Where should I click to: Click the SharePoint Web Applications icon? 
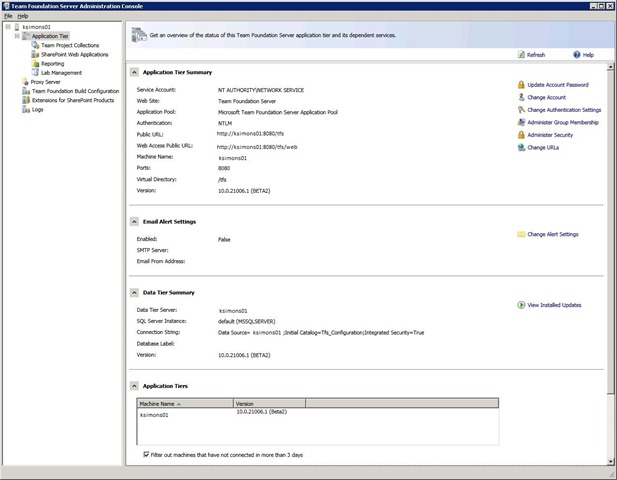35,54
